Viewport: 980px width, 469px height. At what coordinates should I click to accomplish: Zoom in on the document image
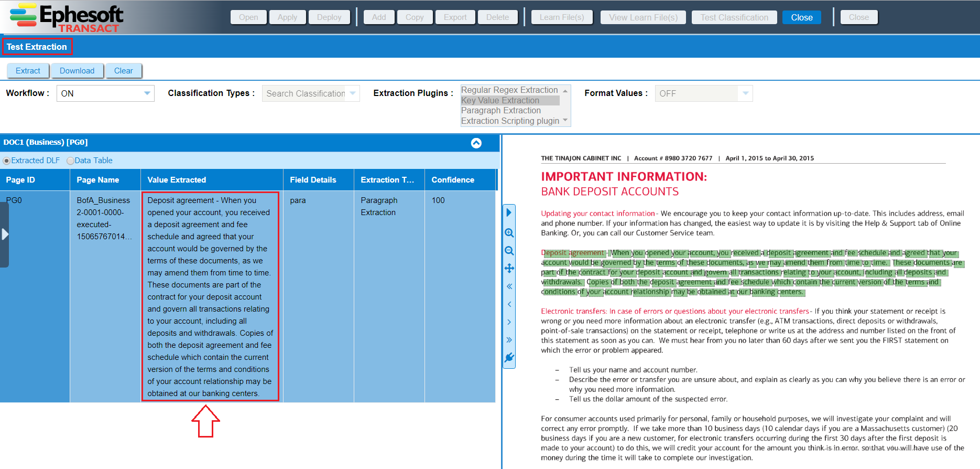[x=509, y=233]
